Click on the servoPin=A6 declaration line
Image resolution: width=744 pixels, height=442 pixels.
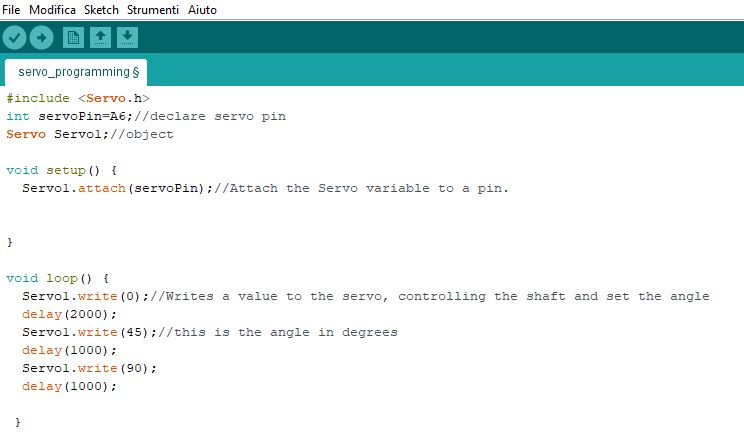coord(146,116)
